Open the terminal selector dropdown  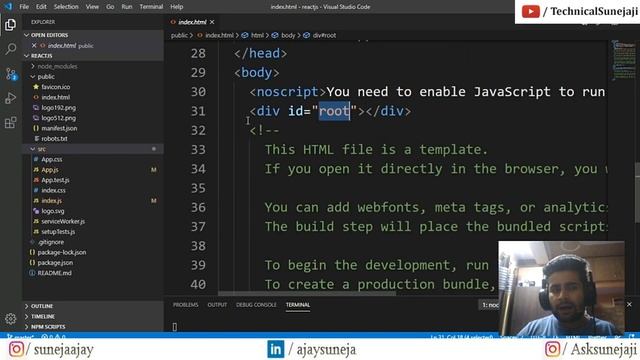[x=489, y=305]
